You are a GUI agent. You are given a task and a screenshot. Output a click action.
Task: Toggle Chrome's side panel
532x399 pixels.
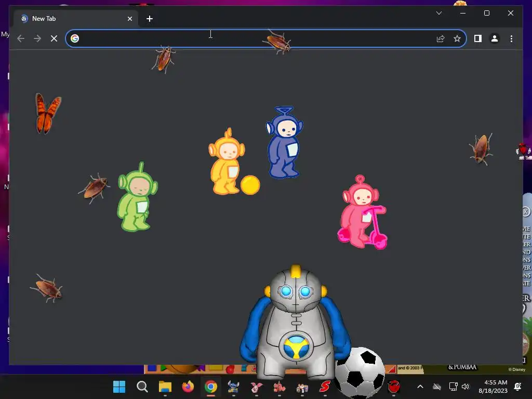tap(478, 38)
